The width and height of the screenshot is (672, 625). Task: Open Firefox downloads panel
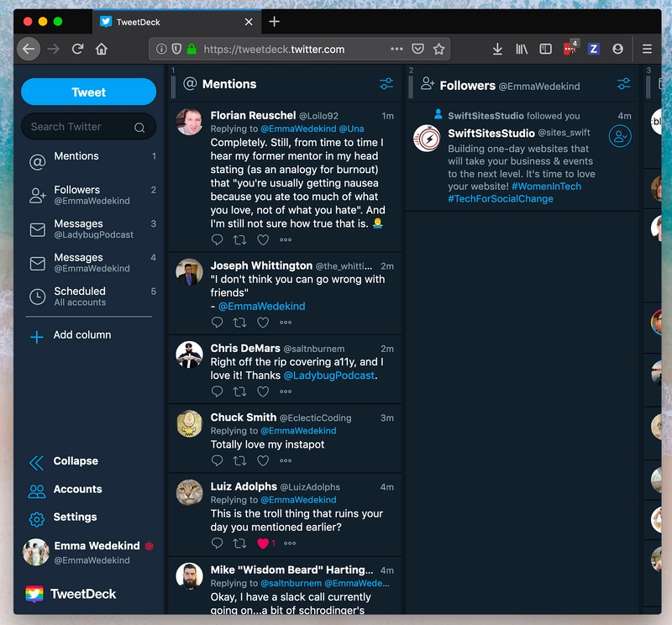point(497,49)
